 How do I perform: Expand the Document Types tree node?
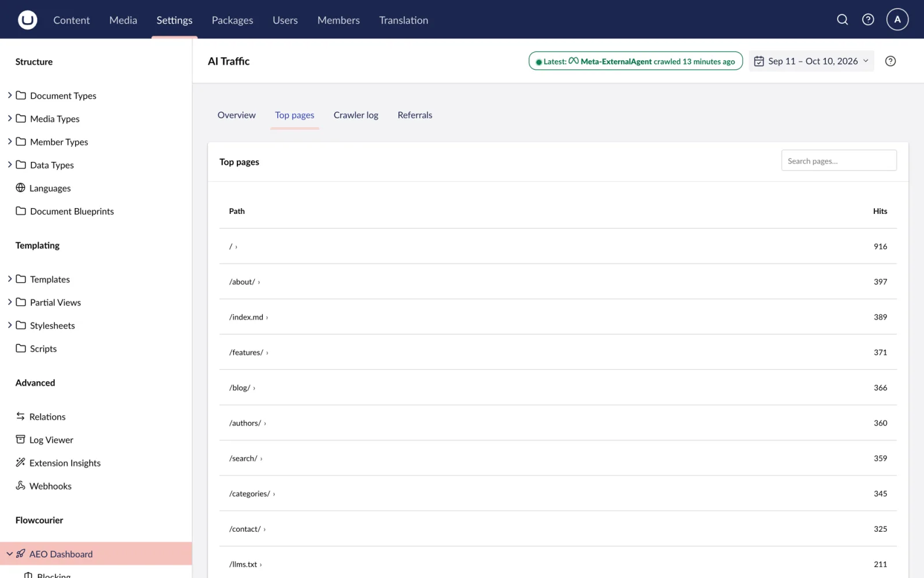click(10, 95)
